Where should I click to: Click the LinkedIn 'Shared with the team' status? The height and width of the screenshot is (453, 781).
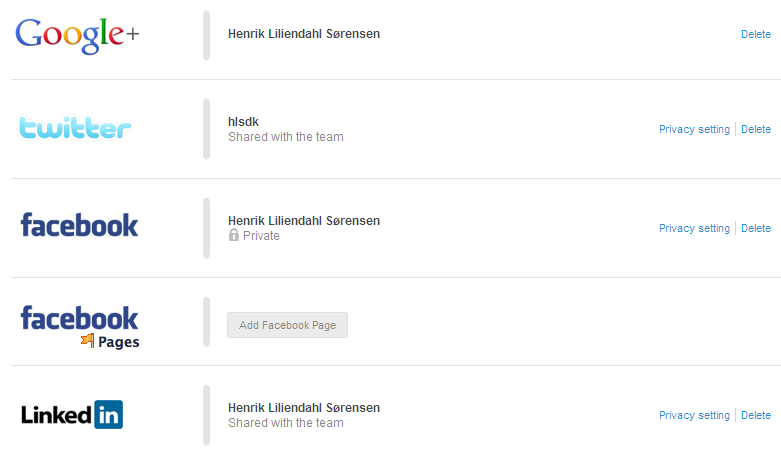point(285,423)
